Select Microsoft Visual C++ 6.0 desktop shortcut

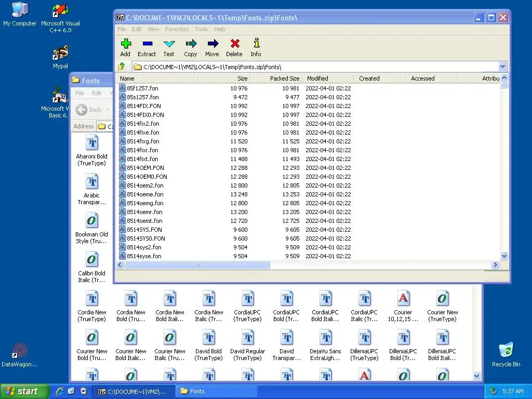click(60, 18)
